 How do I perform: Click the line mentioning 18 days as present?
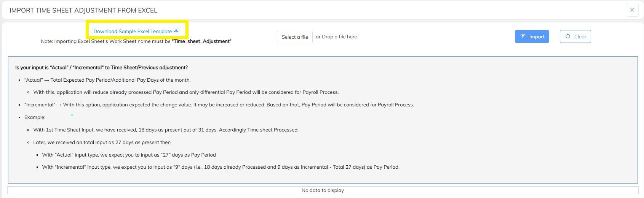[x=166, y=130]
